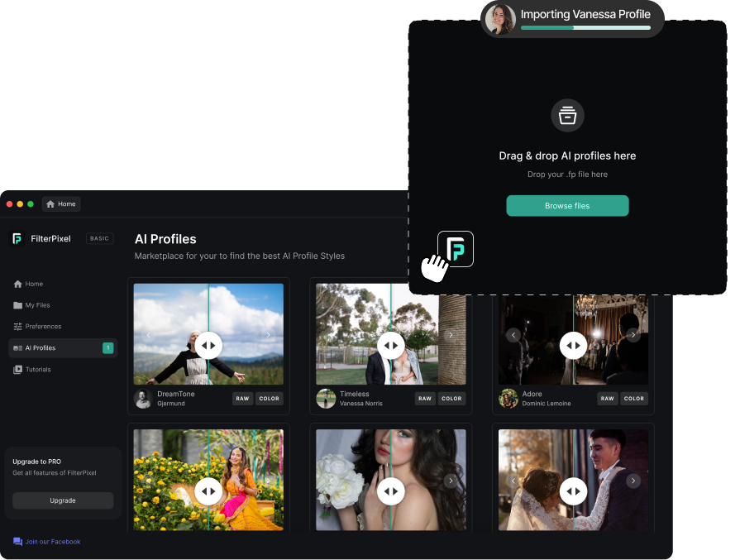The width and height of the screenshot is (740, 560).
Task: Click the draggable .fp file icon
Action: (x=455, y=249)
